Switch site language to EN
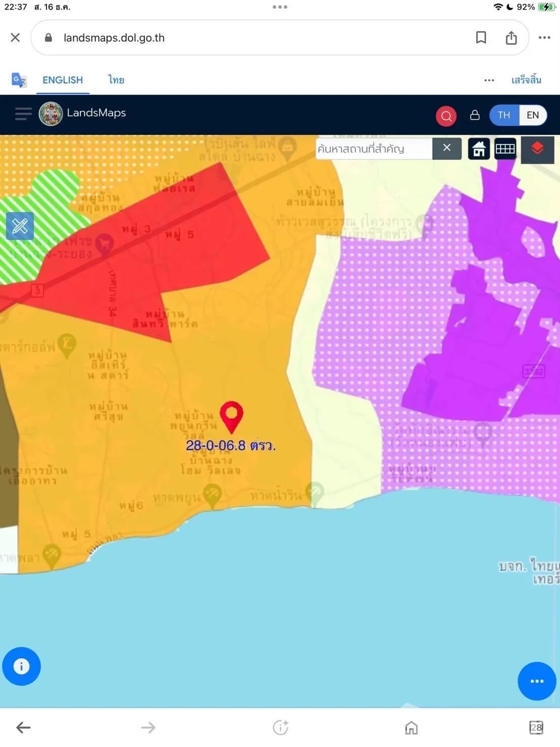Viewport: 560px width, 747px height. point(533,115)
